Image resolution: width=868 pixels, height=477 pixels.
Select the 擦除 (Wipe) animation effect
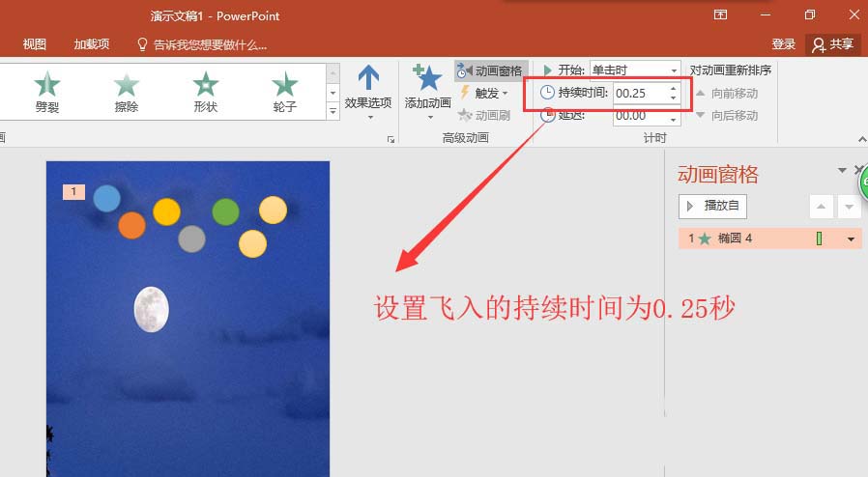127,92
